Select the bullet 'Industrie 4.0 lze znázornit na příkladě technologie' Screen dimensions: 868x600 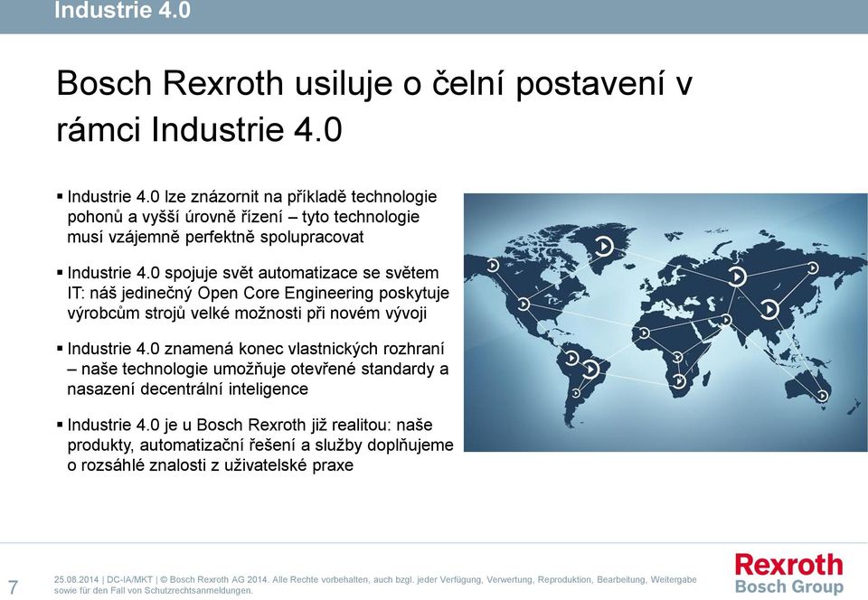pos(252,197)
